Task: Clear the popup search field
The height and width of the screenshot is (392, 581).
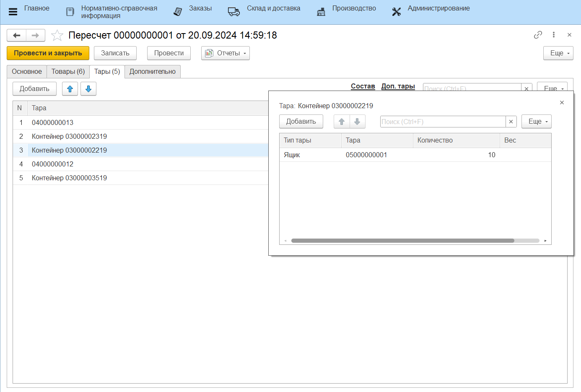Action: click(x=511, y=122)
